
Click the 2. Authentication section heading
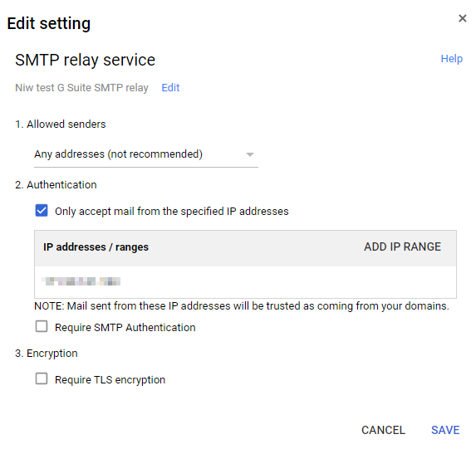(56, 185)
